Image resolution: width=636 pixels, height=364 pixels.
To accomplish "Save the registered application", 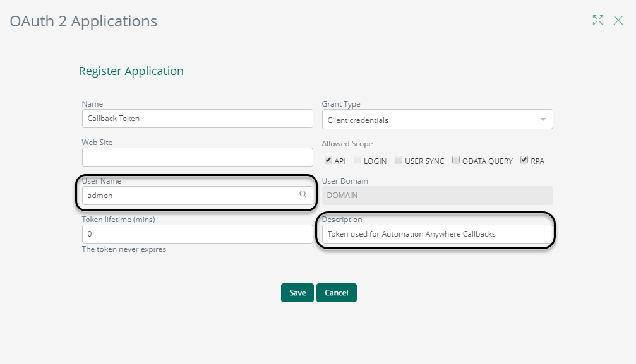I will click(297, 293).
